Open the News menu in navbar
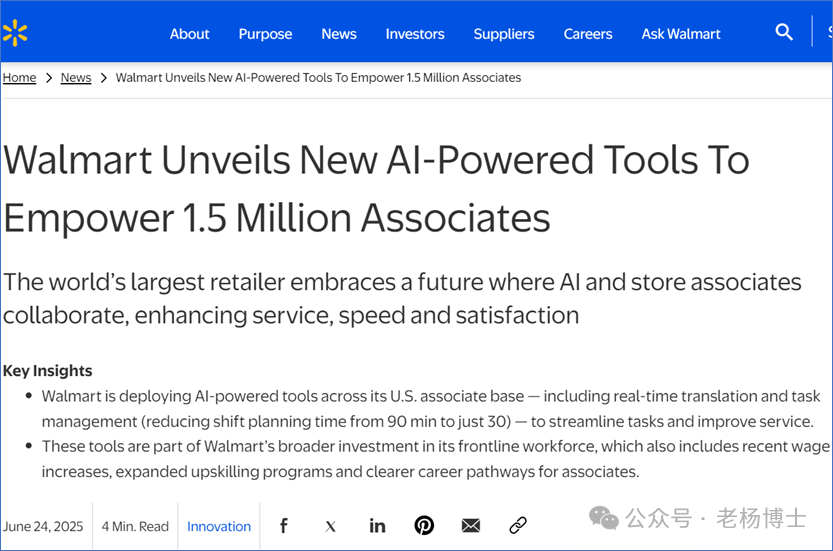This screenshot has width=833, height=551. (x=339, y=34)
